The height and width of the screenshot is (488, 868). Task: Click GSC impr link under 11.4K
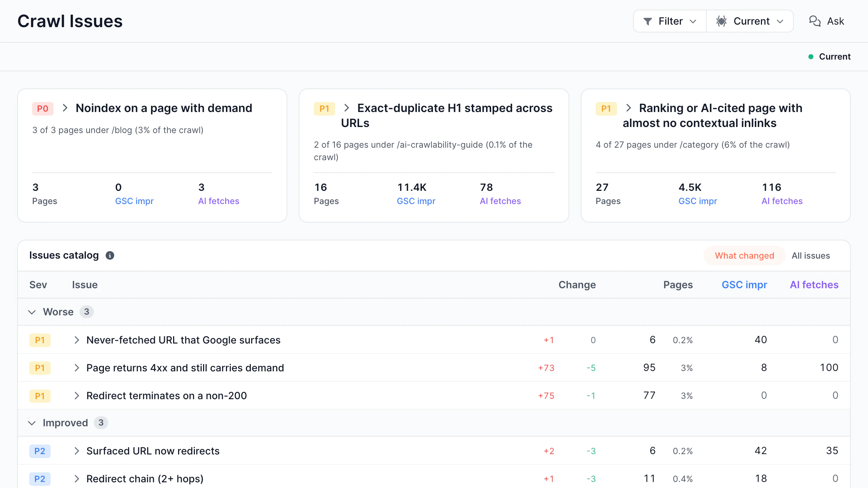[x=416, y=201]
